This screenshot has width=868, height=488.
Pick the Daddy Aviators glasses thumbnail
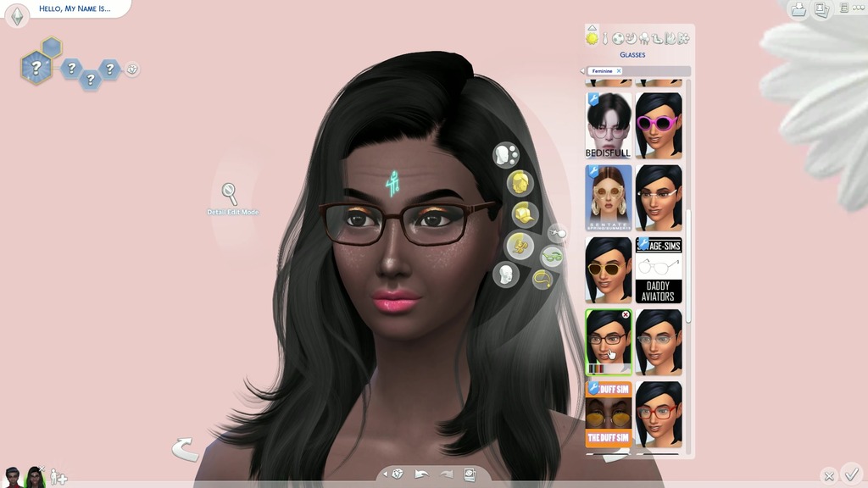pos(659,270)
